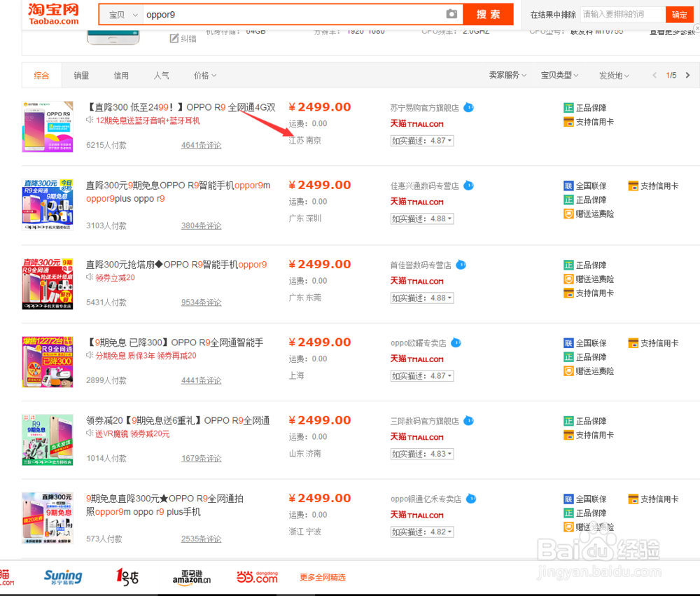Viewport: 700px width, 596px height.
Task: Open the 苏宁易购官方旗舰店 store link
Action: (424, 108)
